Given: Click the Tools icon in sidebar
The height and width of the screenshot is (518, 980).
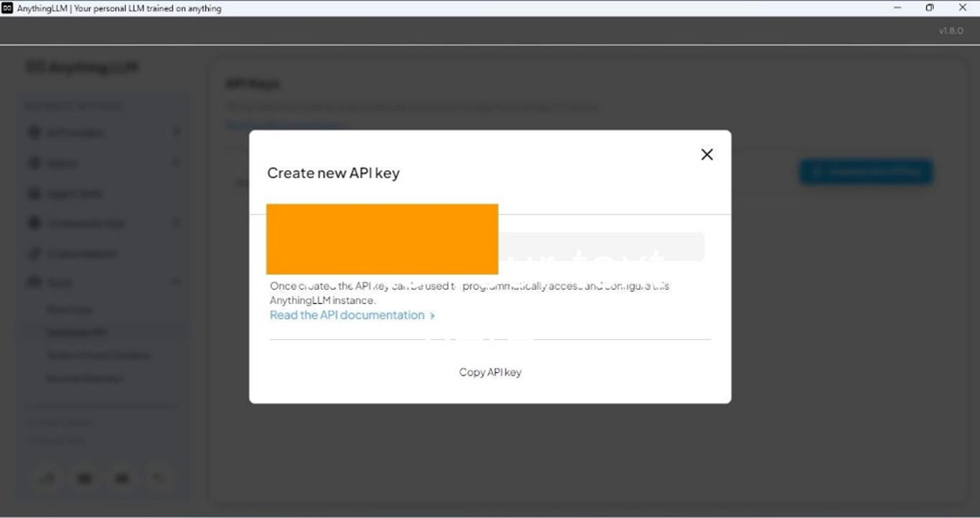Looking at the screenshot, I should point(36,282).
